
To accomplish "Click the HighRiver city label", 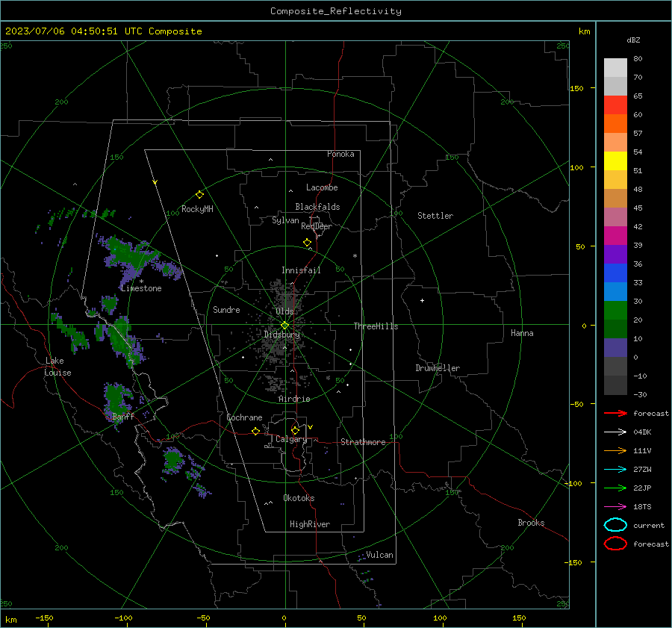I will 310,524.
